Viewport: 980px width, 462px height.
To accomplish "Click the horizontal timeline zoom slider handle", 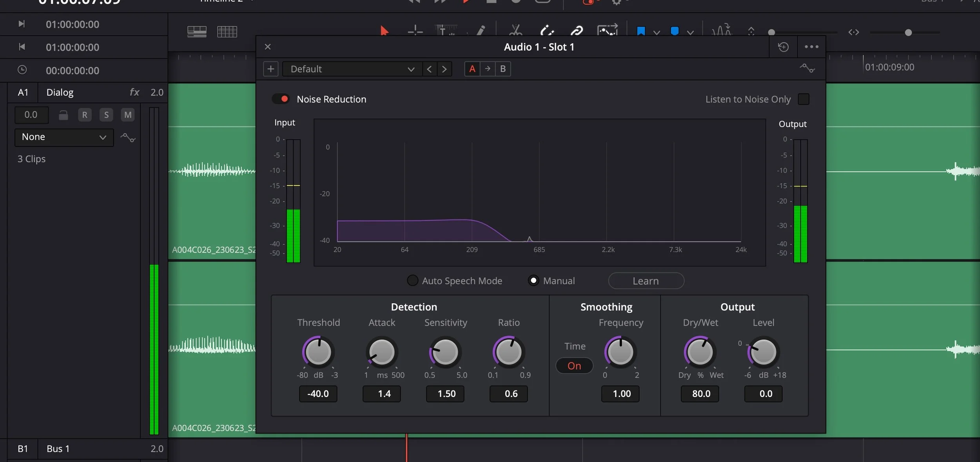I will pos(907,33).
